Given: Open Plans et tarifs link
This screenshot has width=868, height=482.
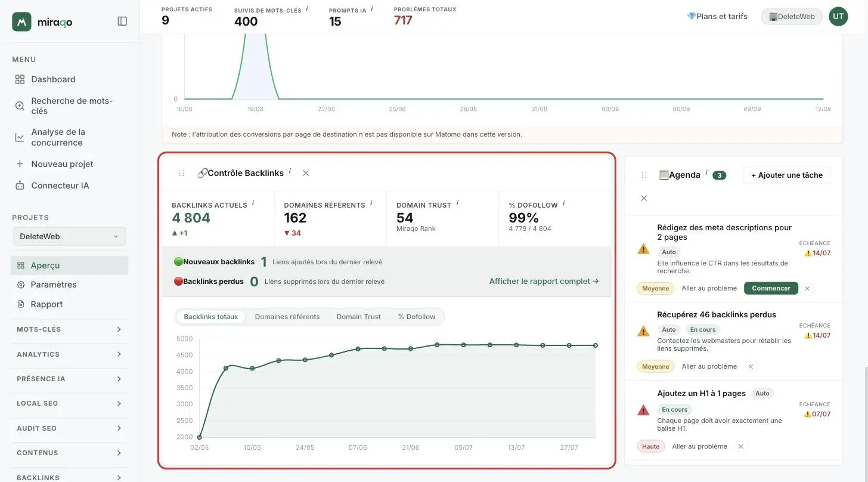Looking at the screenshot, I should pos(717,16).
